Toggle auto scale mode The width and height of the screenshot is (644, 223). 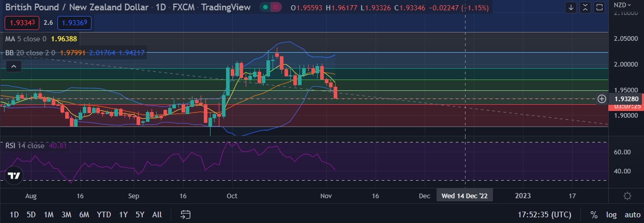[x=632, y=215]
